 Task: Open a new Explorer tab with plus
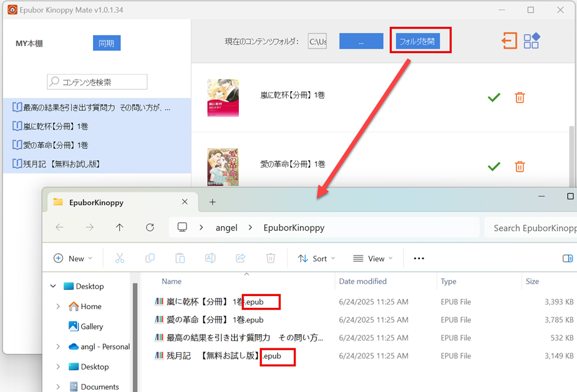[212, 202]
